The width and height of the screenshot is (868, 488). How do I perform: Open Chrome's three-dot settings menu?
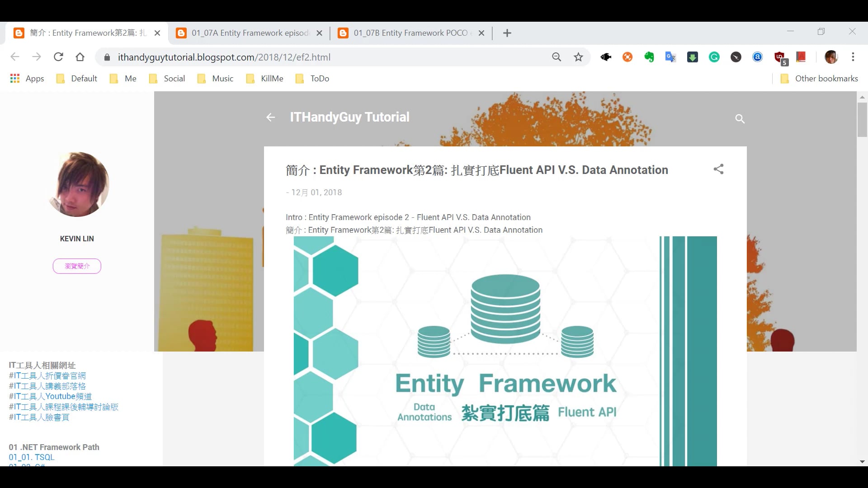coord(853,57)
